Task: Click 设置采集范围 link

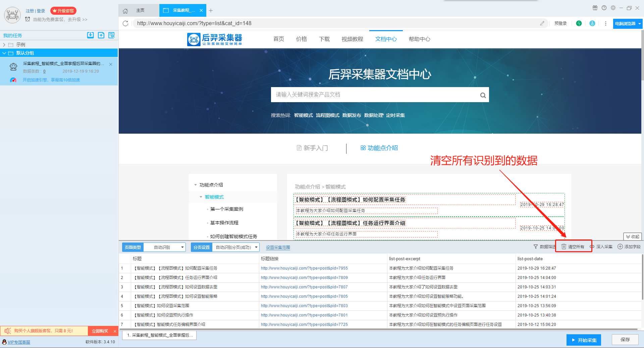Action: click(x=278, y=248)
